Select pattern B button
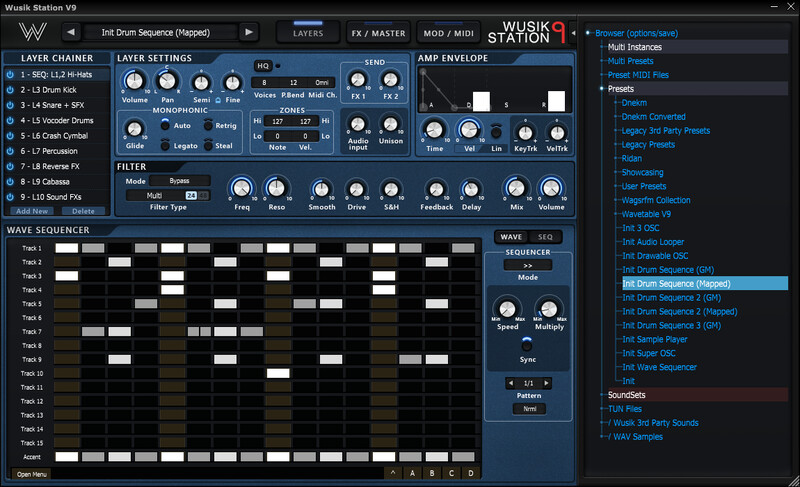 click(x=432, y=473)
